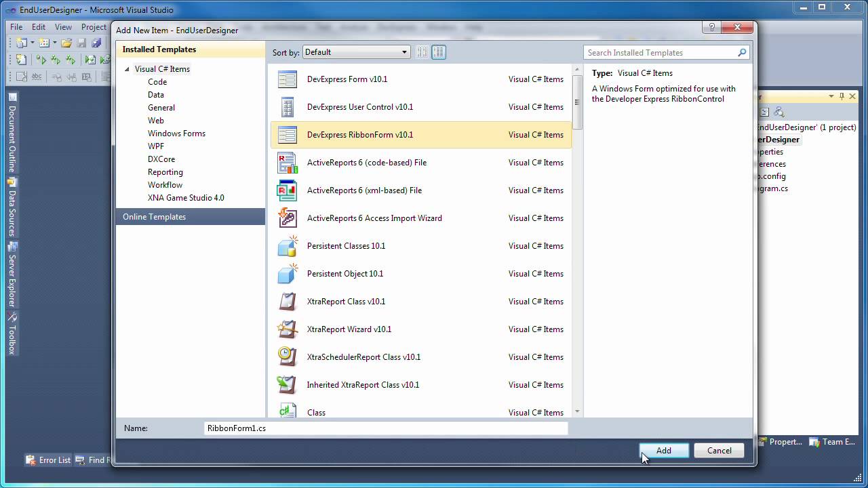Select XNA Game Studio 4.0 category
This screenshot has height=488, width=868.
pyautogui.click(x=186, y=198)
